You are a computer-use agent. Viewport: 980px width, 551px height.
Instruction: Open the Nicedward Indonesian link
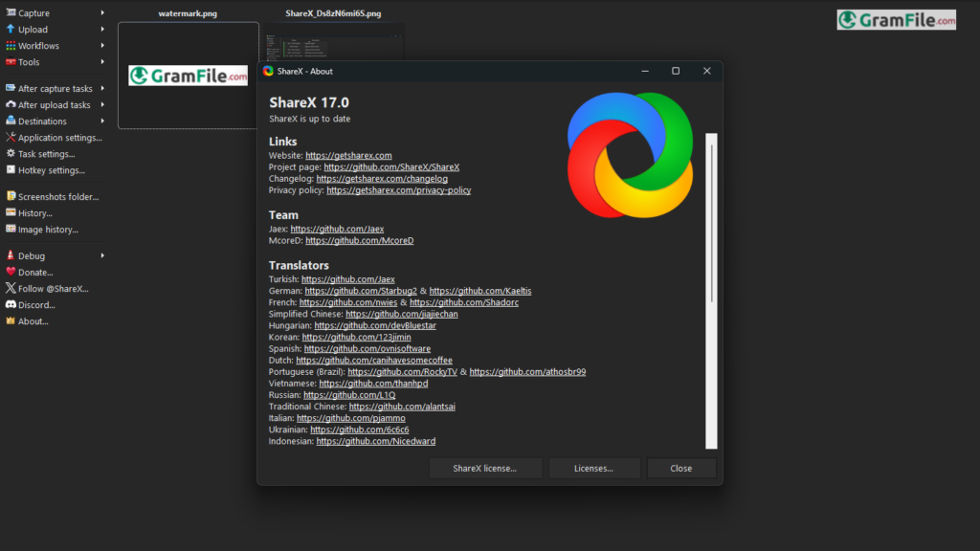pos(375,441)
